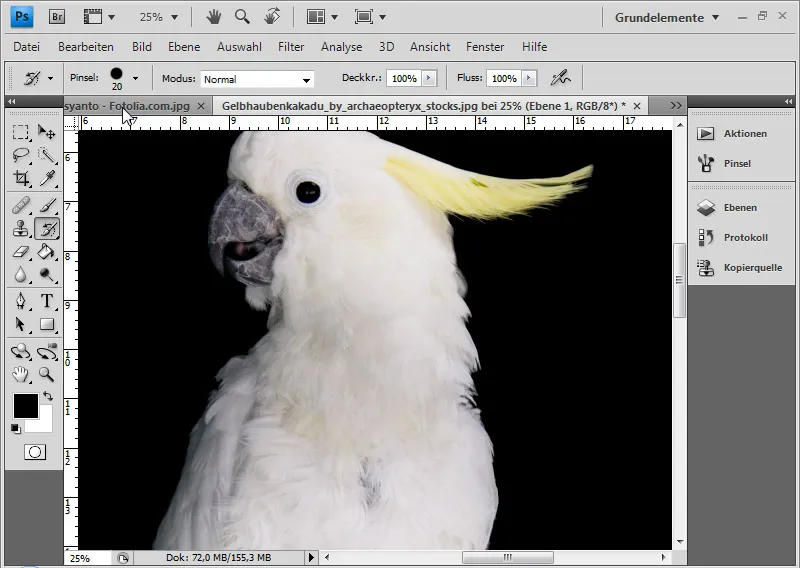Activate the Type tool
The image size is (800, 568).
coord(46,301)
